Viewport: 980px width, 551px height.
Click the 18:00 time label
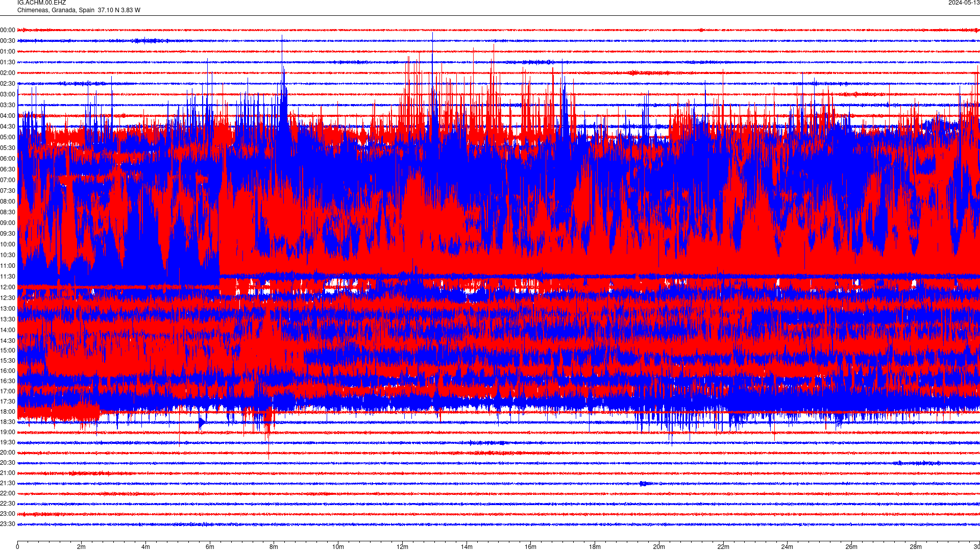[x=8, y=412]
